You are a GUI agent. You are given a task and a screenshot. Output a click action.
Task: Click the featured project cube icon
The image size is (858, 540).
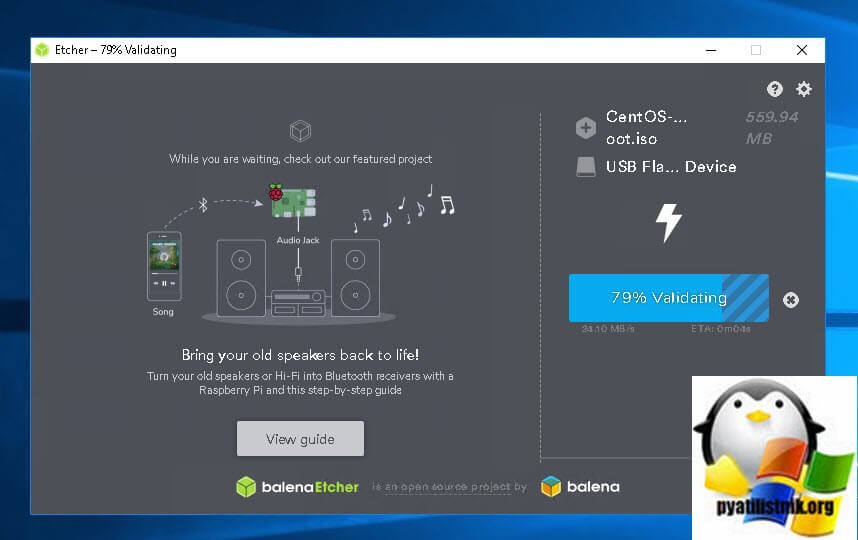point(300,131)
